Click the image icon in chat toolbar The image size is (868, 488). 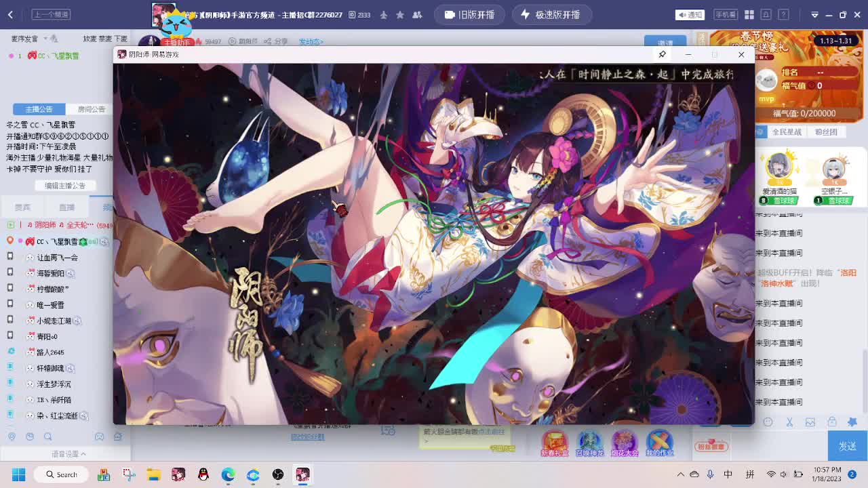pos(810,422)
